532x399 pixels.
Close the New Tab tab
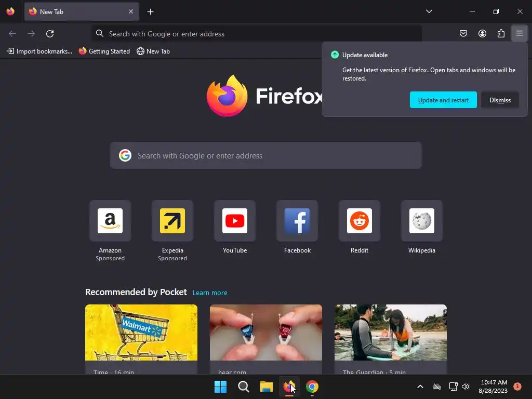pos(131,11)
